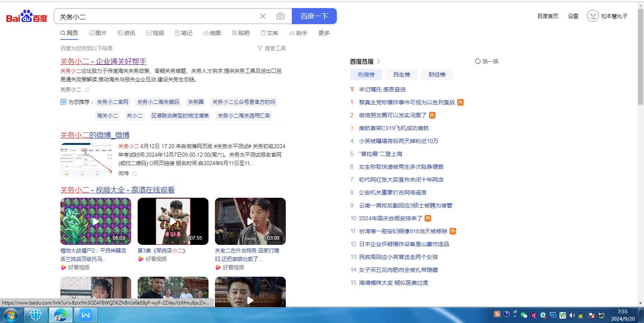Open the 贴吧 tab
Image resolution: width=644 pixels, height=323 pixels.
point(241,33)
